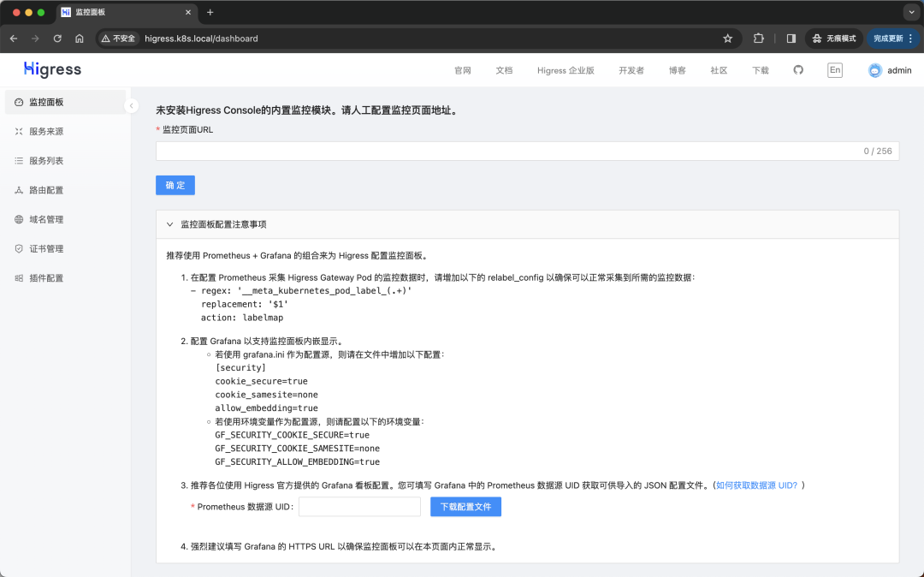The height and width of the screenshot is (577, 924).
Task: Focus the Prometheus 数据源 UID input
Action: (x=359, y=507)
